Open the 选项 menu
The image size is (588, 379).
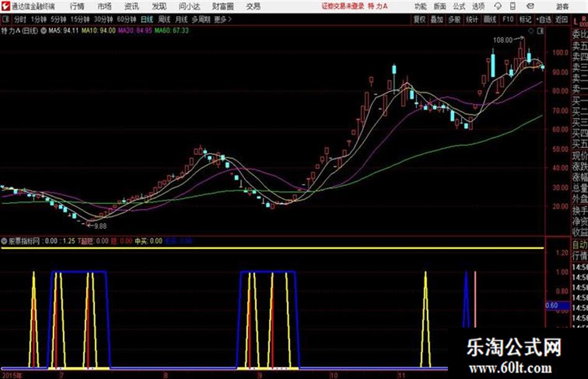[478, 6]
